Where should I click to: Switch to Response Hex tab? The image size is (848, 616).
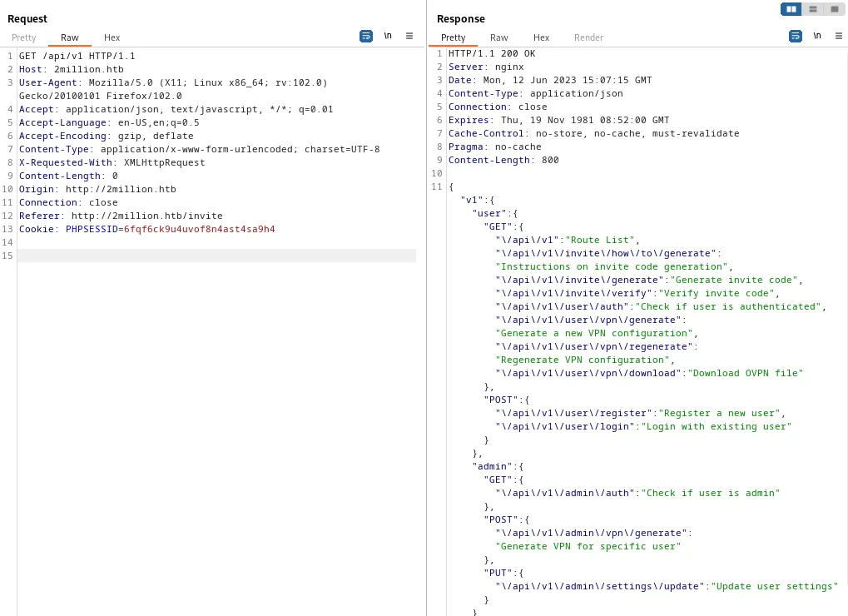tap(542, 37)
